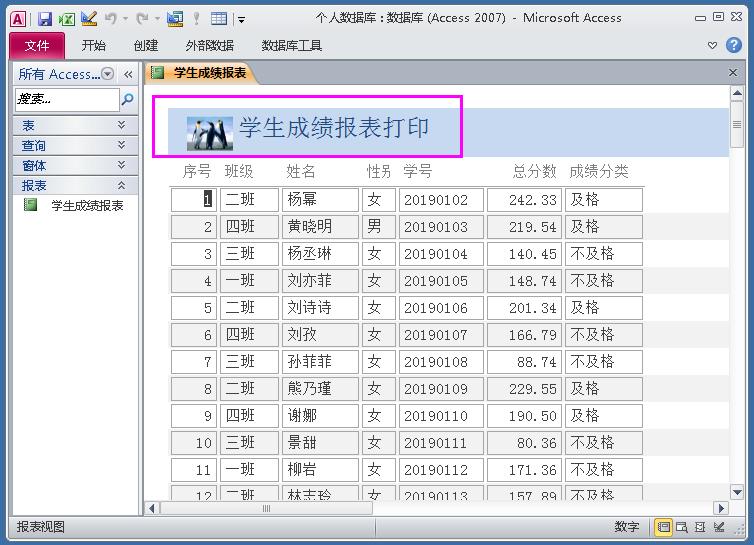The image size is (754, 545).
Task: Open the 创建 ribbon tab
Action: pyautogui.click(x=146, y=46)
